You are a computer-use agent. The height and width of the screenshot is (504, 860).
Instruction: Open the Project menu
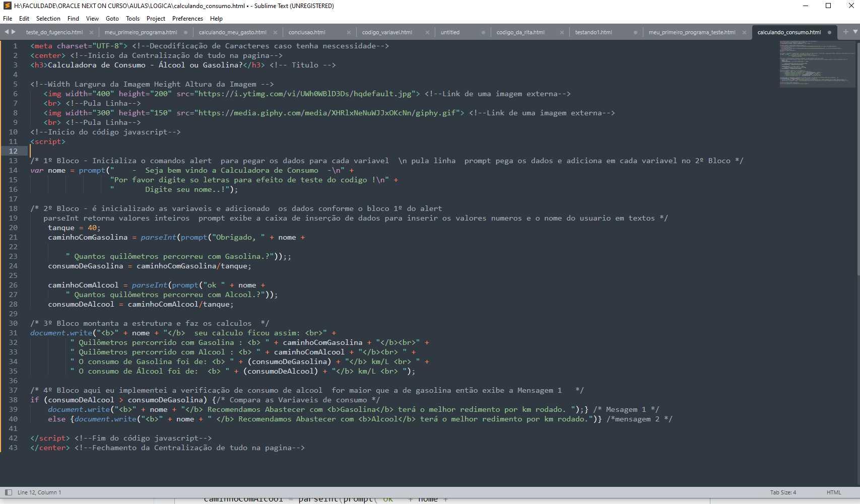pyautogui.click(x=156, y=19)
